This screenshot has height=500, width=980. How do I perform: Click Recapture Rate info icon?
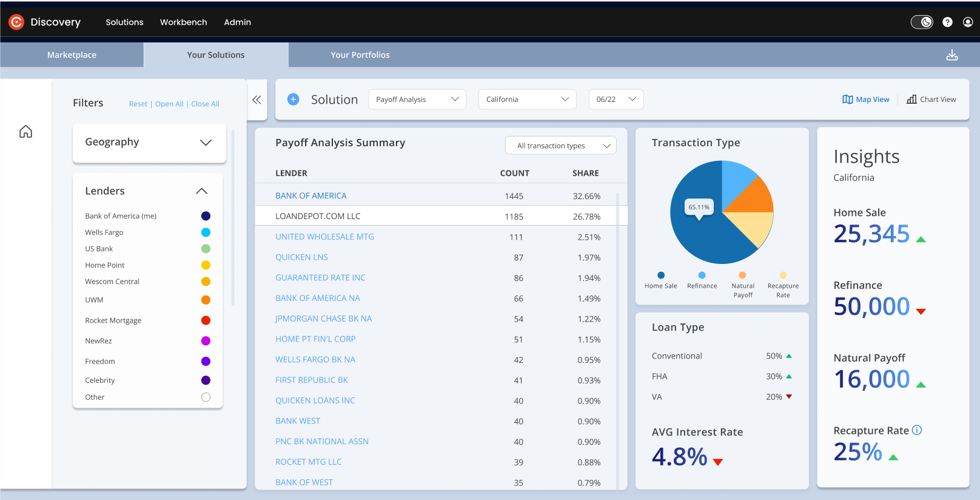917,430
